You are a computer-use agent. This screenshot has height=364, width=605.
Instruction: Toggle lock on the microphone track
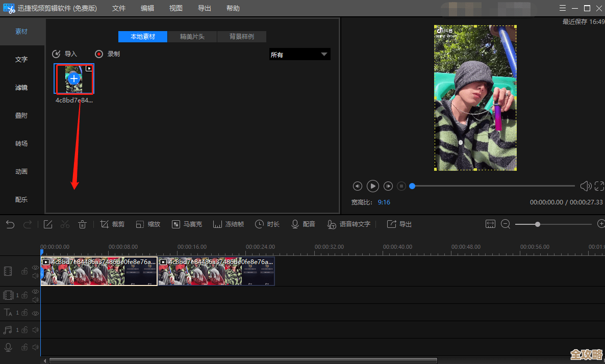[x=24, y=348]
